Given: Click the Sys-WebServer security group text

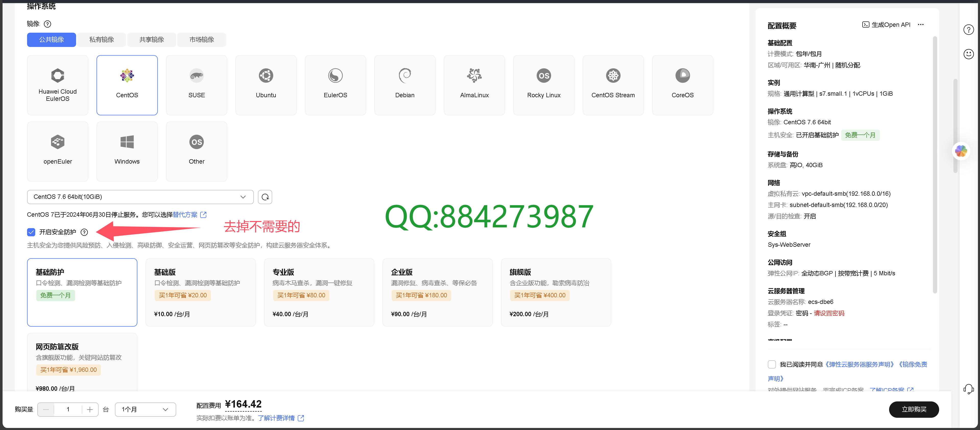Looking at the screenshot, I should point(789,245).
